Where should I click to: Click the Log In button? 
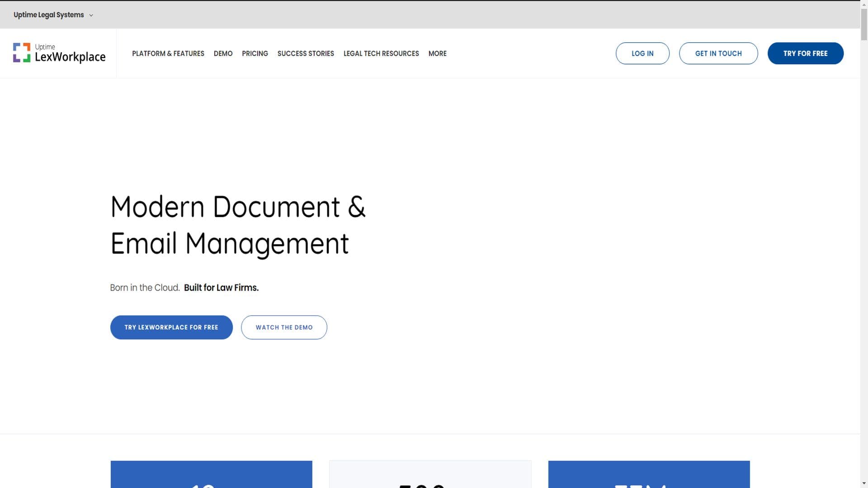point(642,53)
